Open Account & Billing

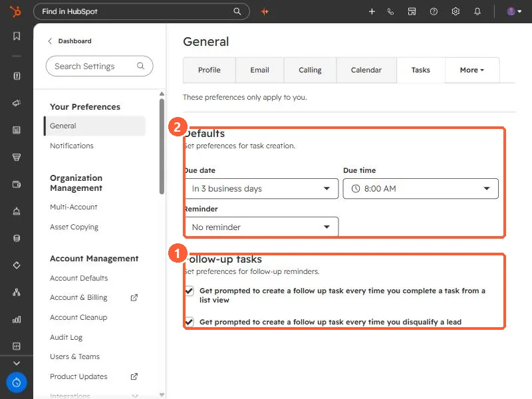click(x=78, y=297)
